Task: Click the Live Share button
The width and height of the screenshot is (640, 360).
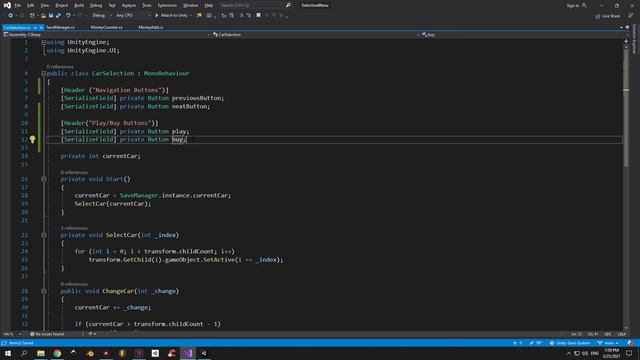Action: click(x=607, y=16)
